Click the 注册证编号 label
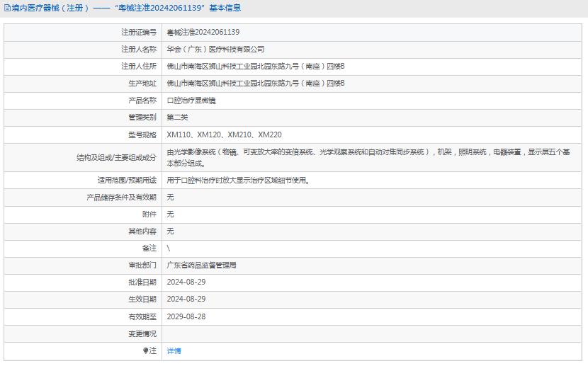The height and width of the screenshot is (366, 588). 139,33
